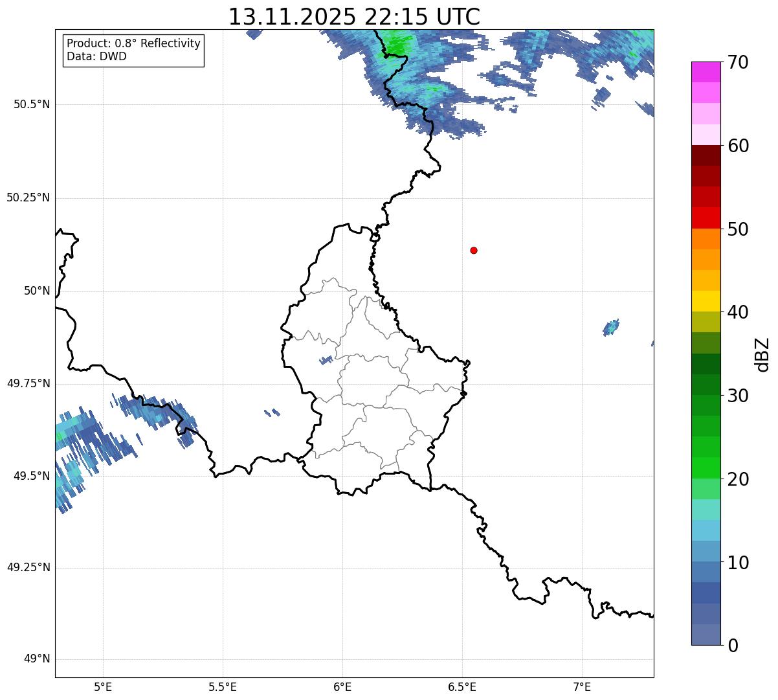
Task: Click the 50°N latitude label
Action: (x=38, y=291)
